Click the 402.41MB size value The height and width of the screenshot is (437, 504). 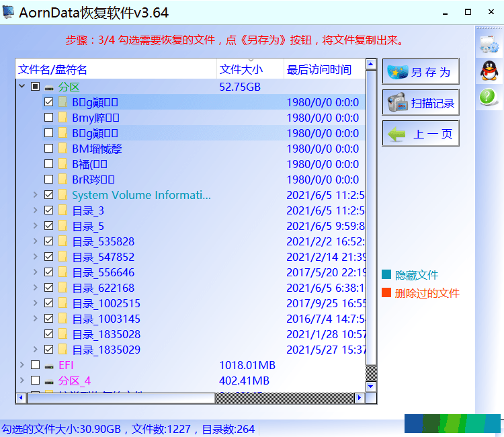(x=244, y=381)
